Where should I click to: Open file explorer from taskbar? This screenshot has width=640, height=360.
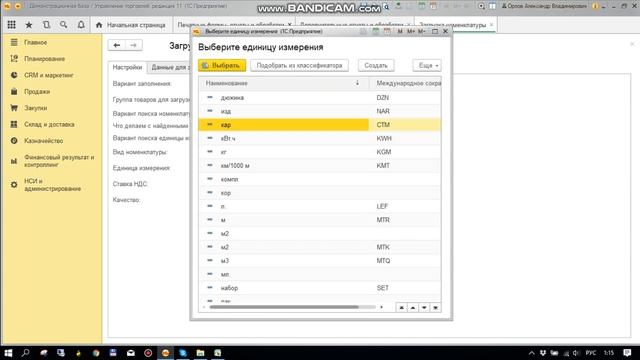point(200,353)
